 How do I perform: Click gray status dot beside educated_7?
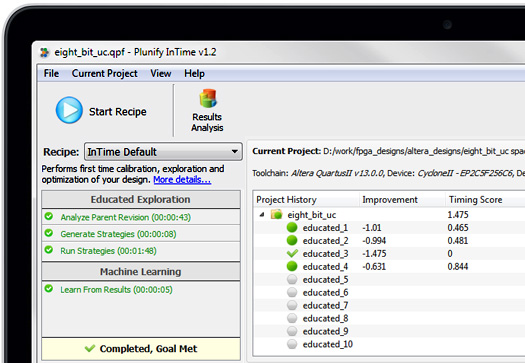pos(292,305)
